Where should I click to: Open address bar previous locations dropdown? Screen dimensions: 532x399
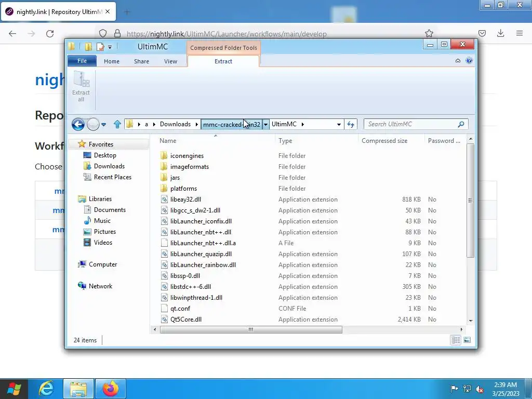[x=339, y=125]
